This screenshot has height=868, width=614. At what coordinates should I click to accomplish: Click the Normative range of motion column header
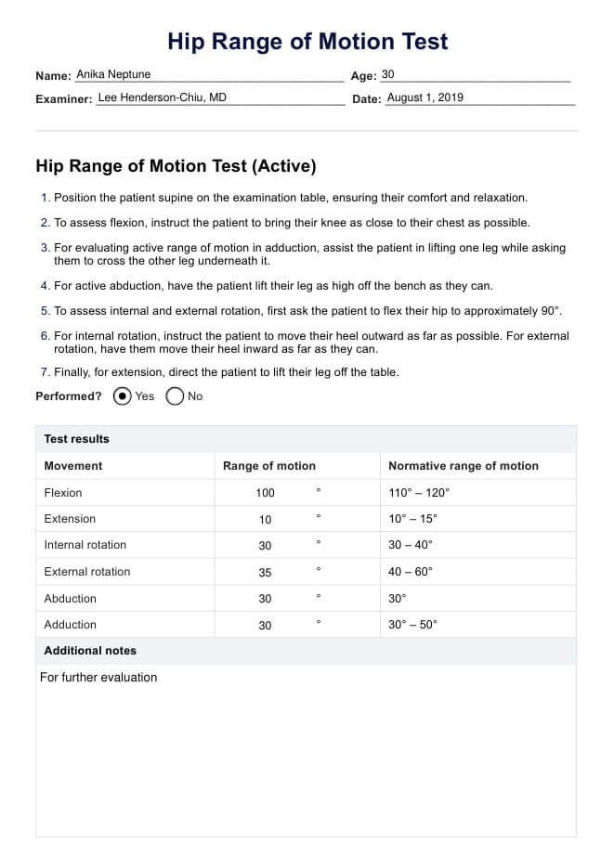[463, 466]
